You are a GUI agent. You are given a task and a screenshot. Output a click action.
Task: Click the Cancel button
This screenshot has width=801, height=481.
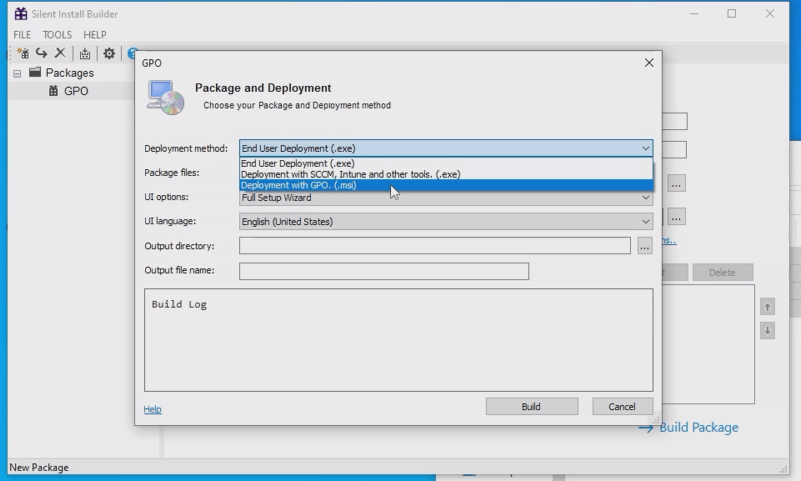tap(622, 406)
